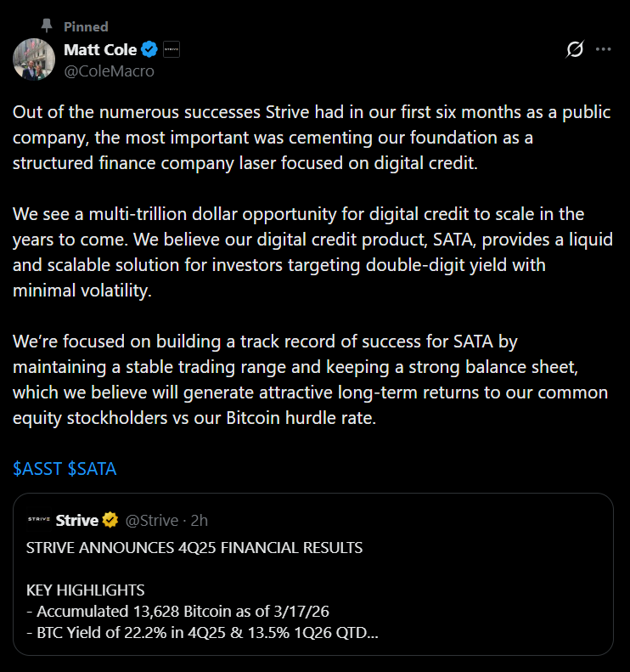Click the Strive logo avatar in quoted post
Screen dimensions: 630x672
pyautogui.click(x=39, y=519)
